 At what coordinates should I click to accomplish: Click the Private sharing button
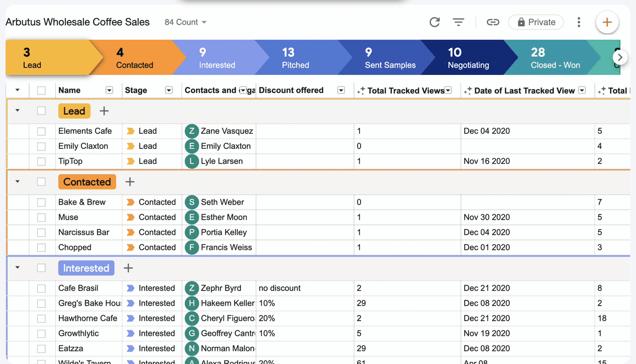tap(536, 22)
